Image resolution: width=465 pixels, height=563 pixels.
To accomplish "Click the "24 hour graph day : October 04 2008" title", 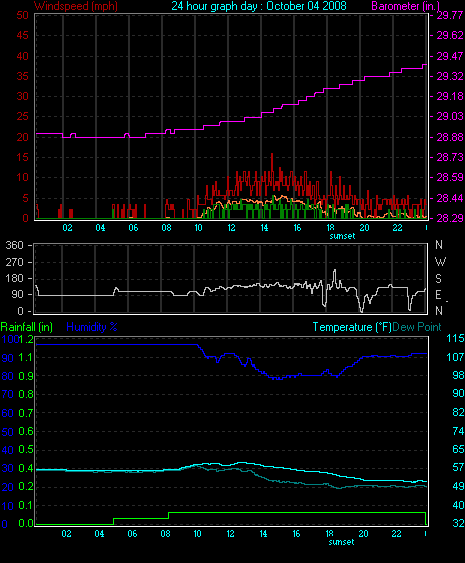I will coord(259,6).
